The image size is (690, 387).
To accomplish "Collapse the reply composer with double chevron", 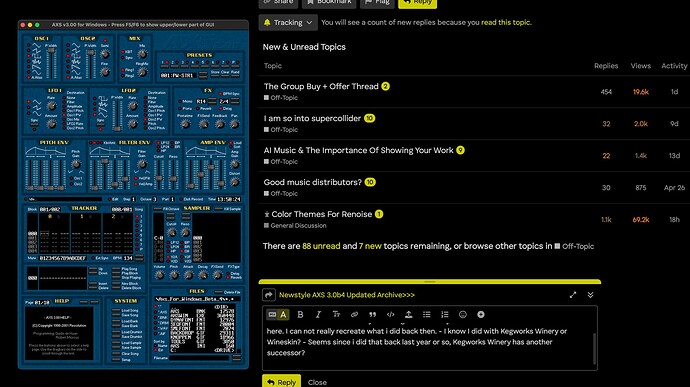I will pos(591,295).
